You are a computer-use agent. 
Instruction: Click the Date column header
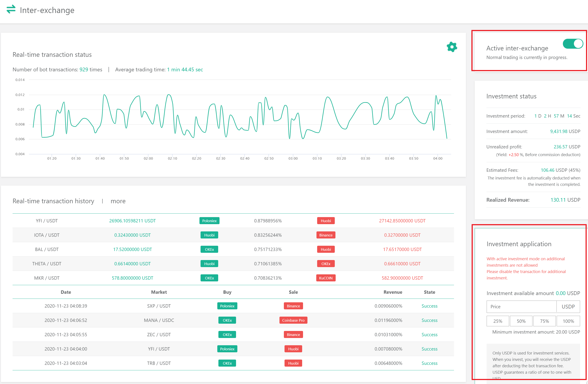[x=66, y=292]
